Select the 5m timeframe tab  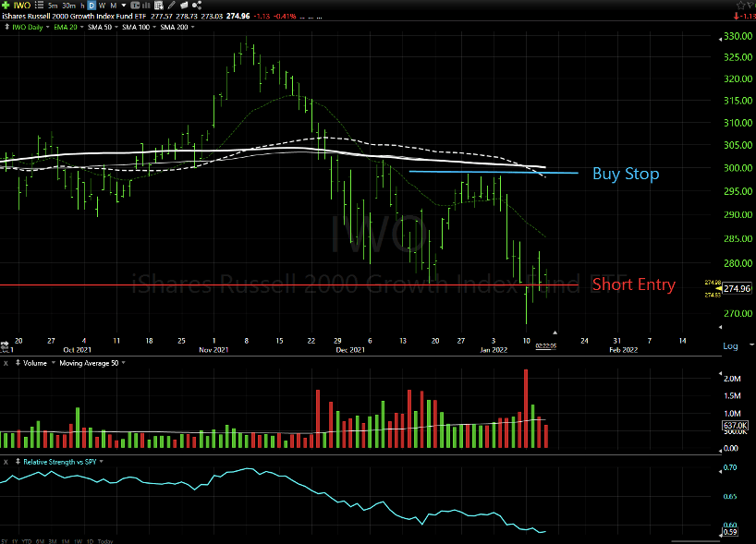click(53, 6)
